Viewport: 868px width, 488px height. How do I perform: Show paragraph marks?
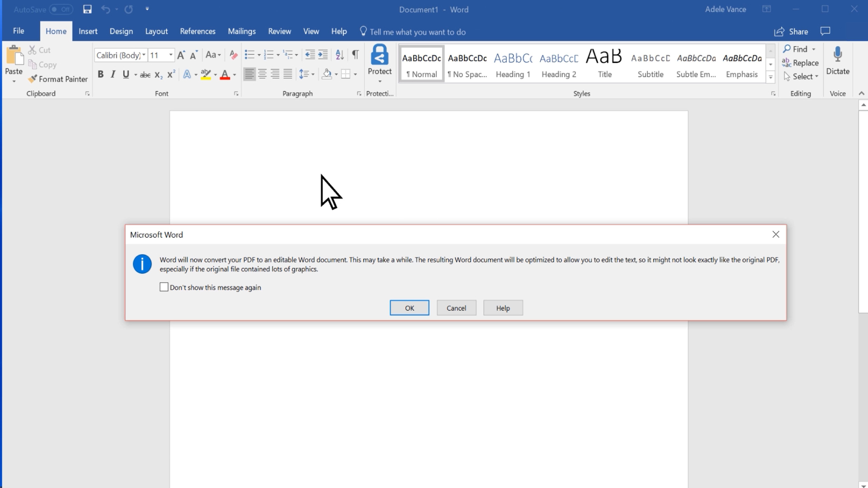pos(355,54)
